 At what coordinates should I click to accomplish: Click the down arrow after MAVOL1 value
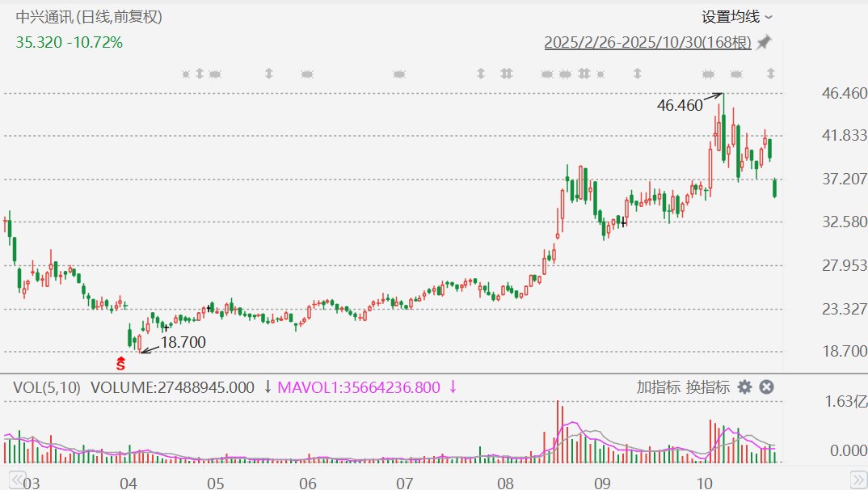(x=453, y=387)
